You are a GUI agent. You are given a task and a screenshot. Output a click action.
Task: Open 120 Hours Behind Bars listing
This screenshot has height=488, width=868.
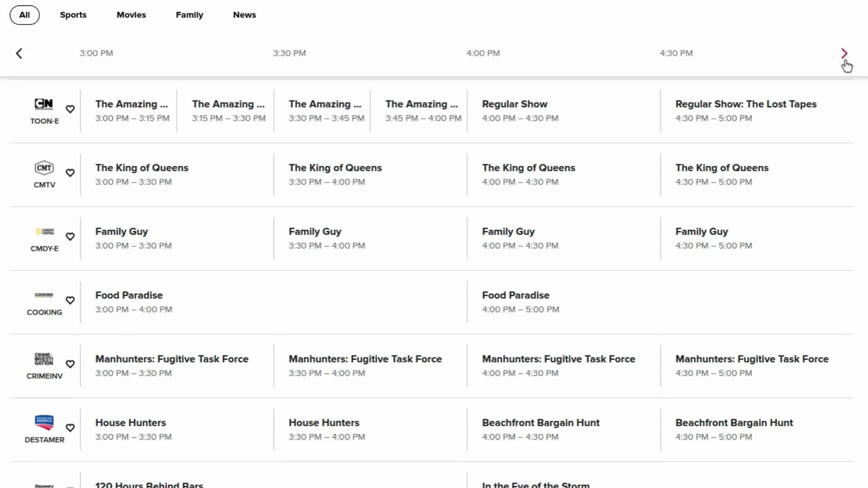(x=274, y=480)
